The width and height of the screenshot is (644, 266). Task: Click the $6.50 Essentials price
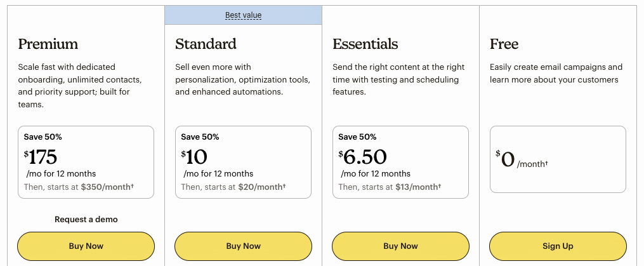(363, 157)
